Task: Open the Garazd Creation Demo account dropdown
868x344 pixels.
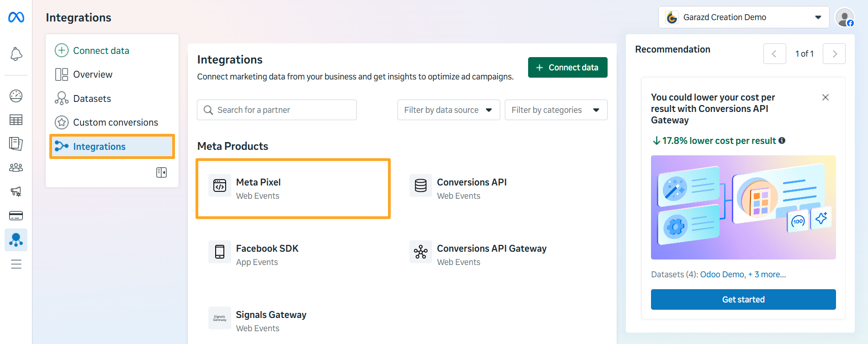Action: coord(744,17)
